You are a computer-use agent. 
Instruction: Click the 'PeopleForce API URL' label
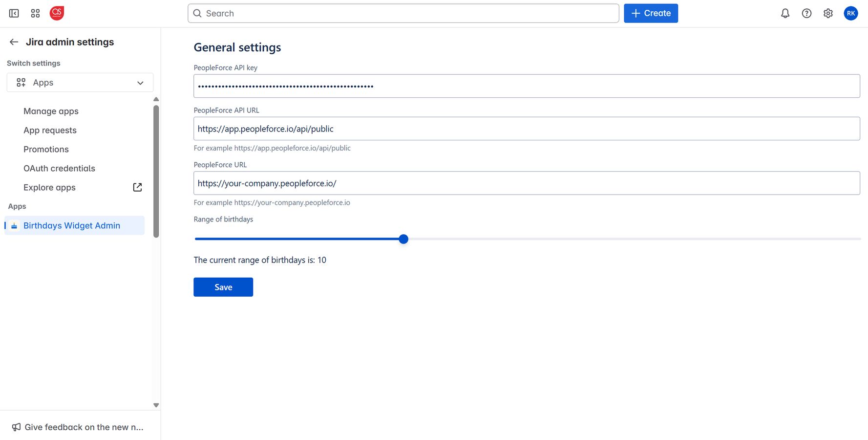227,110
